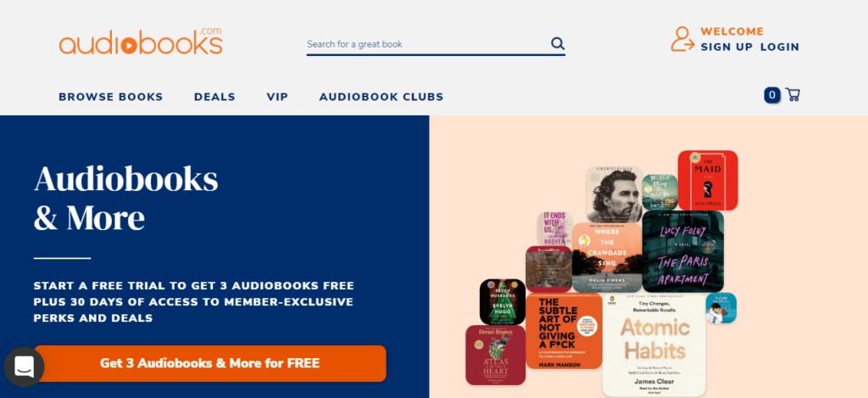Focus the Search for a great book field
Viewport: 868px width, 398px height.
[x=427, y=44]
